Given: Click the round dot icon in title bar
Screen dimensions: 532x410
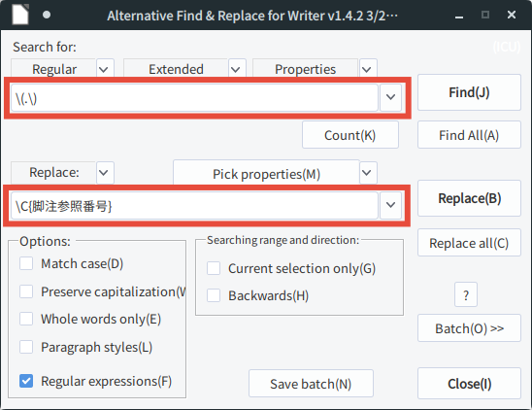Looking at the screenshot, I should pos(47,15).
